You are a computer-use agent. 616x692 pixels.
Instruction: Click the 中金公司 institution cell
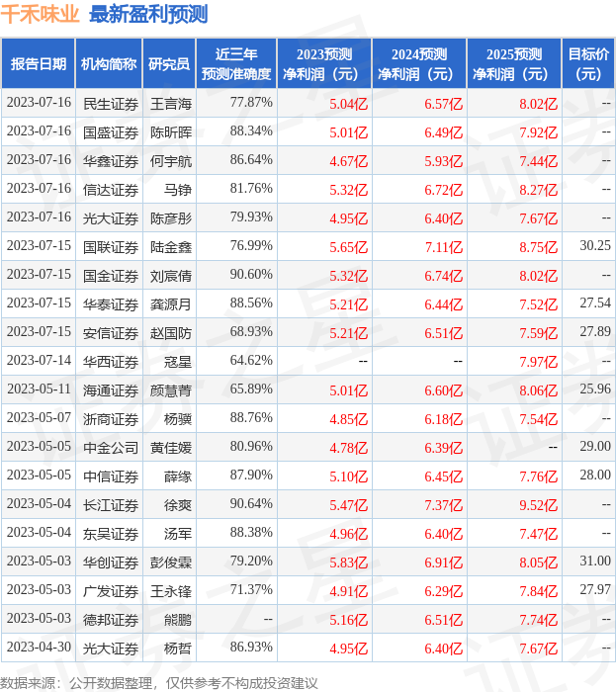[x=111, y=449]
